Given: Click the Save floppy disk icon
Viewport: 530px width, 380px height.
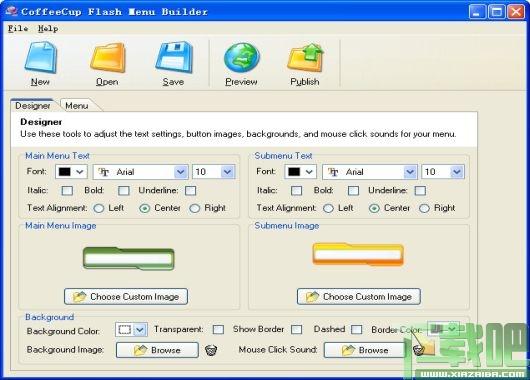Looking at the screenshot, I should [x=174, y=57].
